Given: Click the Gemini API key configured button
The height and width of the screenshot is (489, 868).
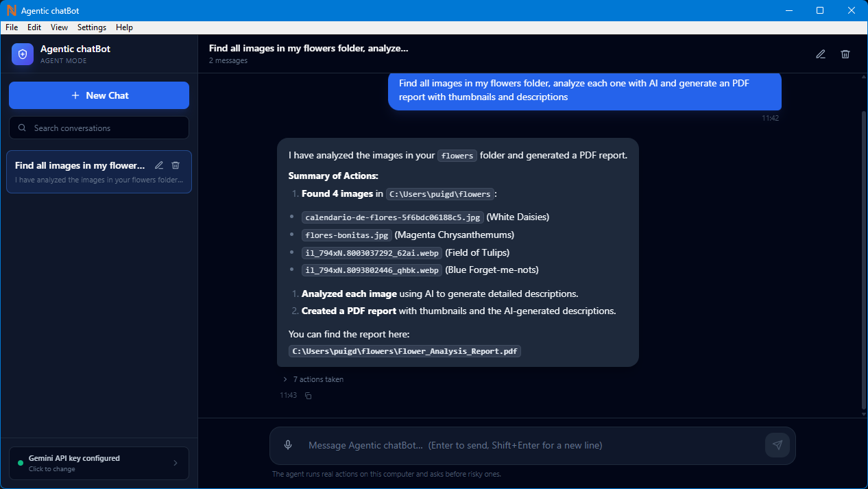Looking at the screenshot, I should point(99,463).
